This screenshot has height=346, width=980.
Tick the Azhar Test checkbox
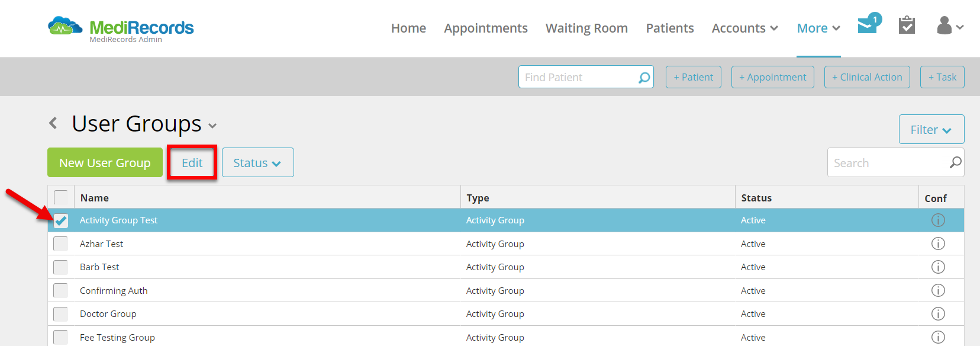tap(61, 244)
